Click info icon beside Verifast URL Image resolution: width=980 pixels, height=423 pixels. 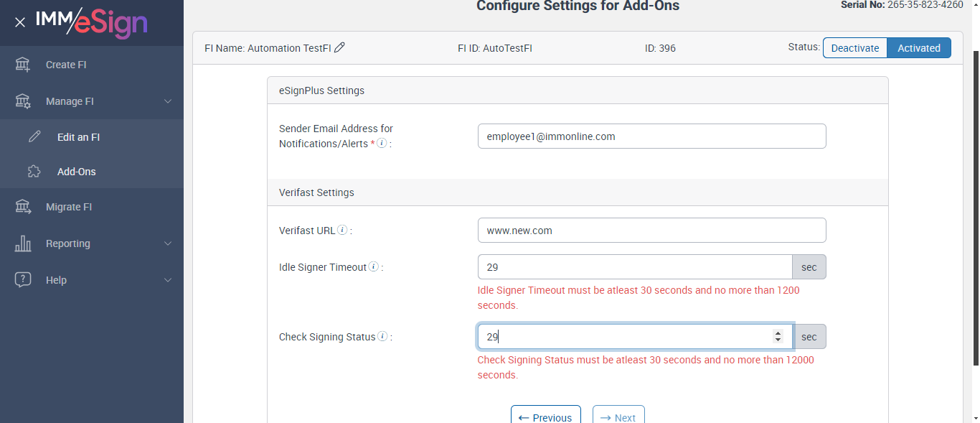tap(343, 231)
